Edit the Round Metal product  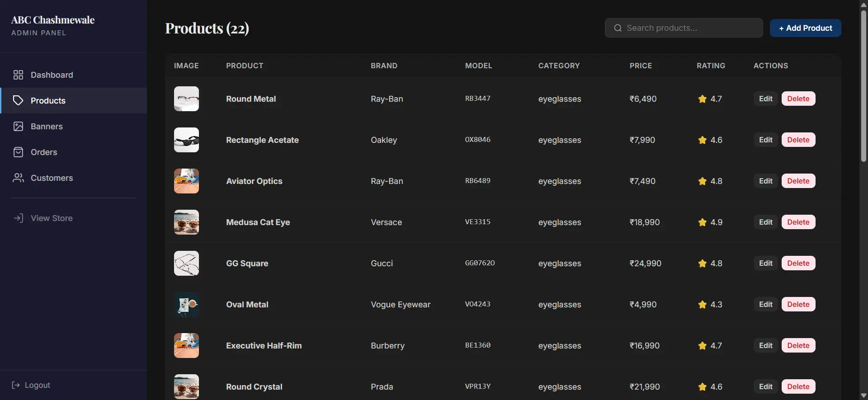(765, 99)
